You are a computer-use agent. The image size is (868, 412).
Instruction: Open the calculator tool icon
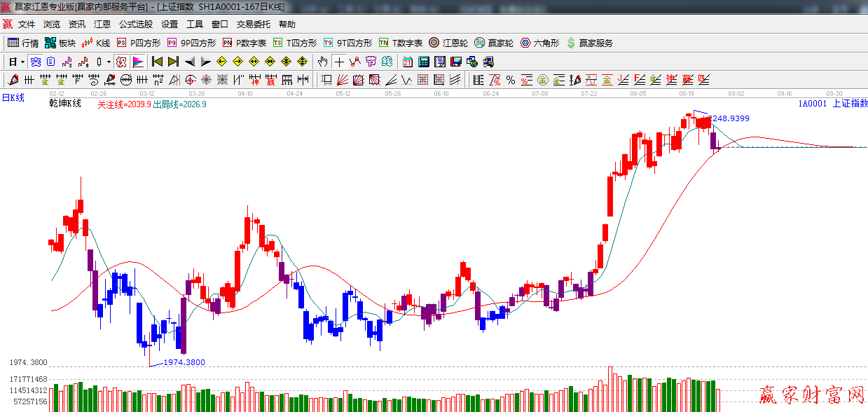424,62
